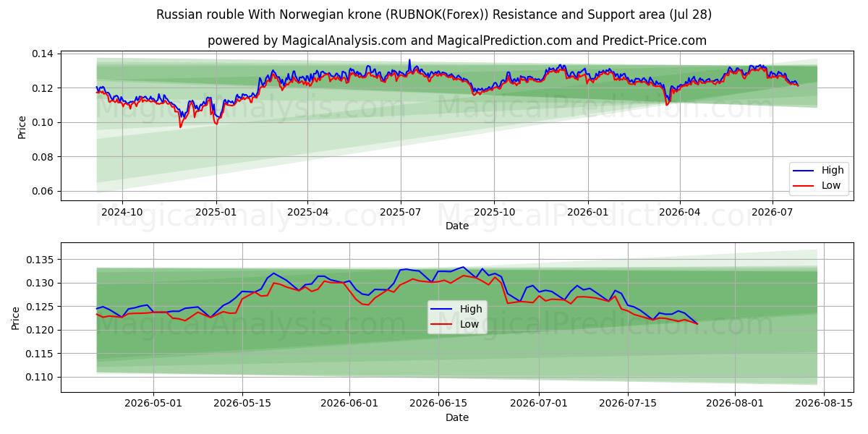This screenshot has height=434, width=868.
Task: Click the 2026-07-01 date tick label
Action: tap(539, 404)
